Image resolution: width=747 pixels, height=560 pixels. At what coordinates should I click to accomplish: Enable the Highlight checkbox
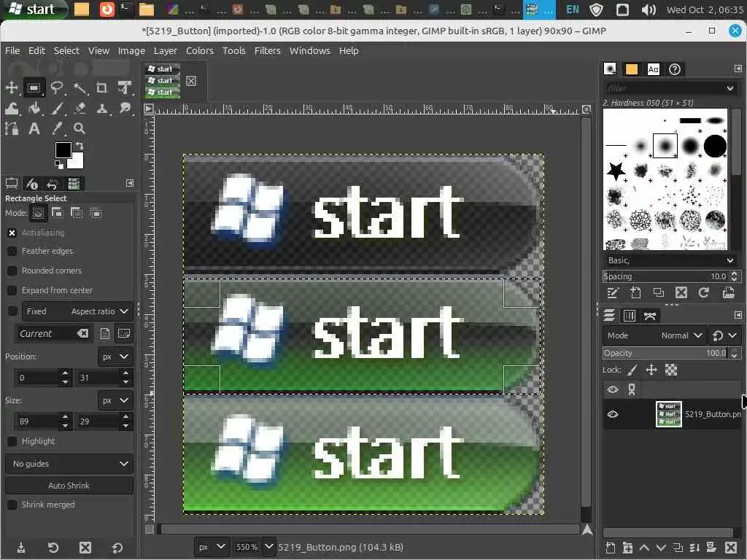[x=12, y=441]
